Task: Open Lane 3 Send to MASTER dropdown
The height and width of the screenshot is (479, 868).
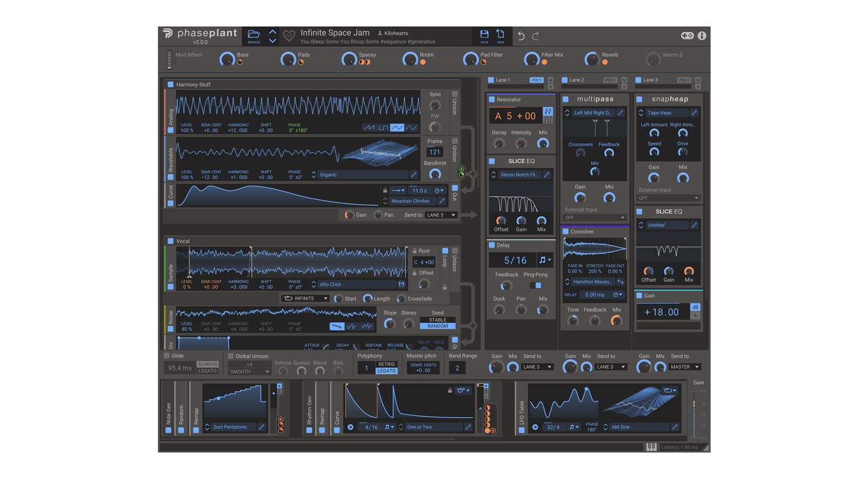Action: click(684, 367)
